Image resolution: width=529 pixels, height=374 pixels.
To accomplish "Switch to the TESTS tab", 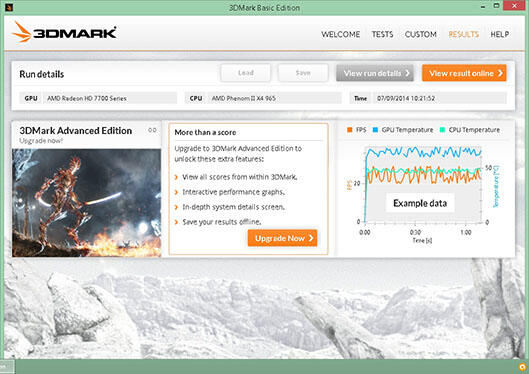I will (382, 34).
